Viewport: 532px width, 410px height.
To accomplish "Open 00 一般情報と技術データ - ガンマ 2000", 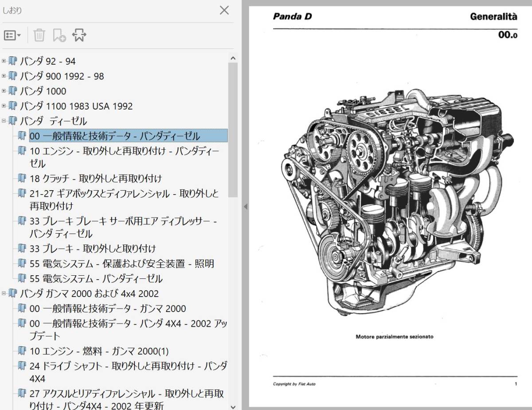I will click(108, 308).
